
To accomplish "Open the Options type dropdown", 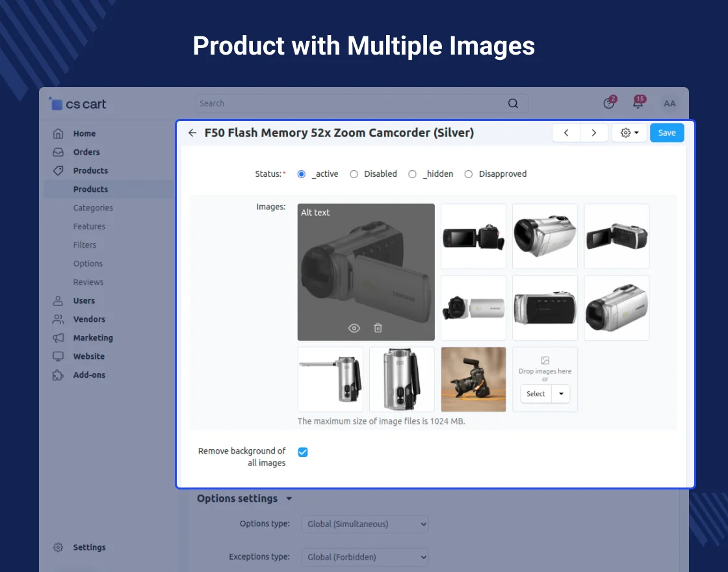I will point(365,524).
